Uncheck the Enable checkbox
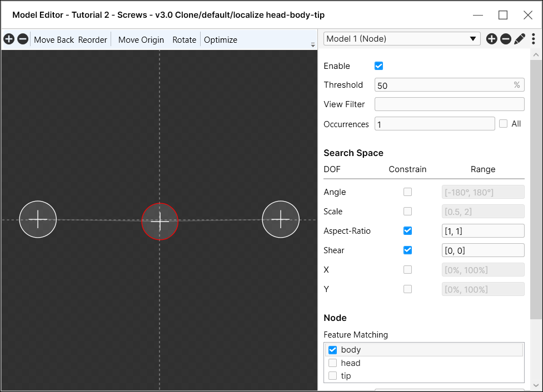Viewport: 543px width, 392px height. (x=379, y=66)
